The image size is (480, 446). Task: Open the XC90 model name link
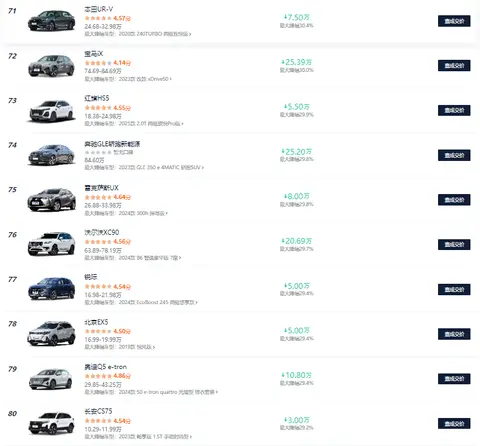click(x=102, y=232)
